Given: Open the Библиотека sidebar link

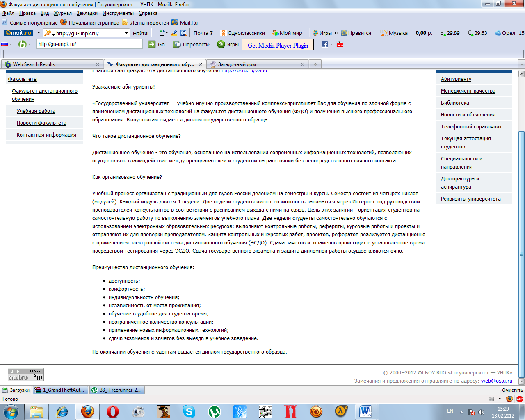Looking at the screenshot, I should (x=455, y=103).
